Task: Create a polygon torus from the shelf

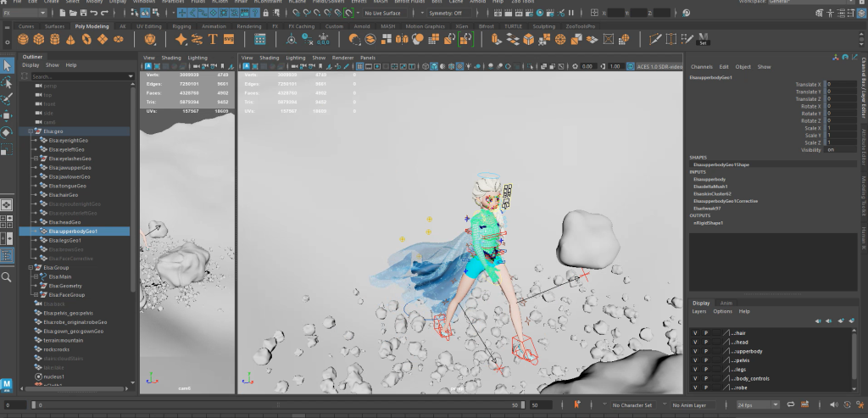Action: pyautogui.click(x=87, y=39)
